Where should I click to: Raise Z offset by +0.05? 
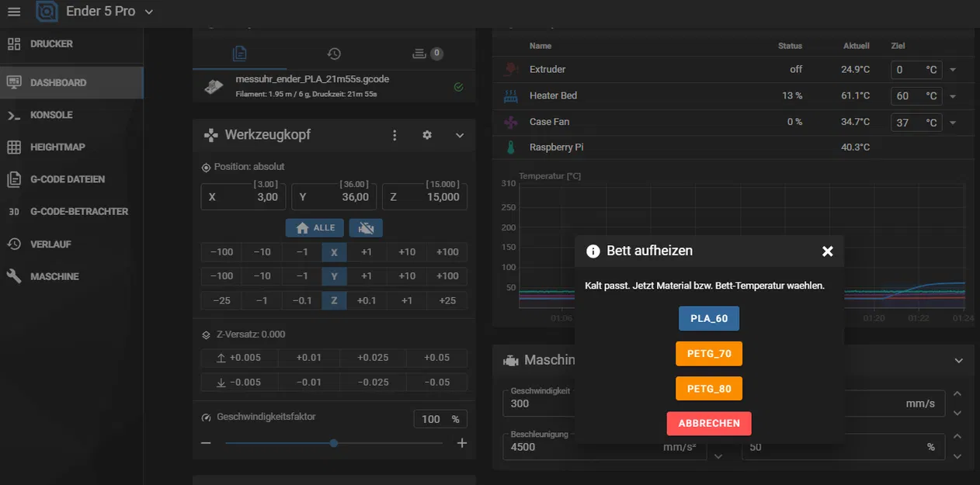tap(438, 358)
